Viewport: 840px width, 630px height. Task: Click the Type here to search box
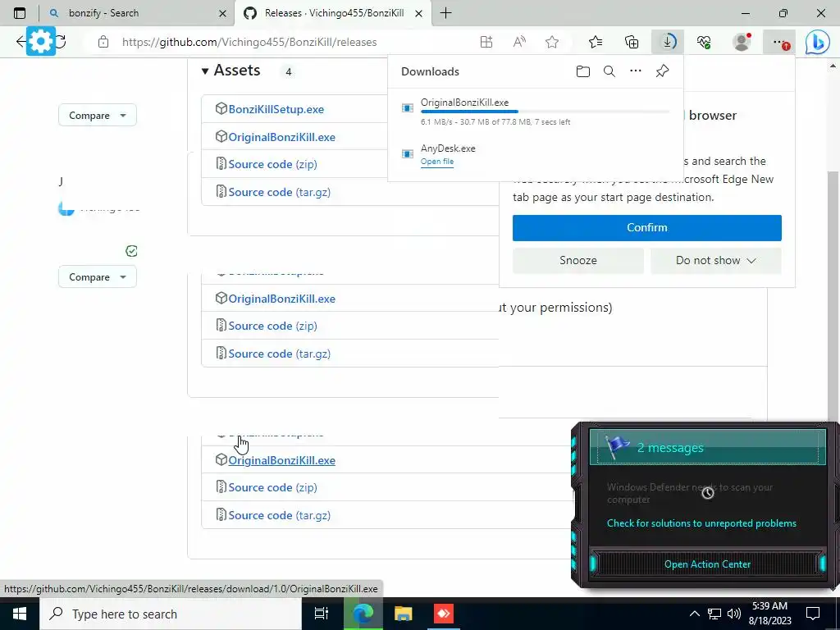[171, 614]
